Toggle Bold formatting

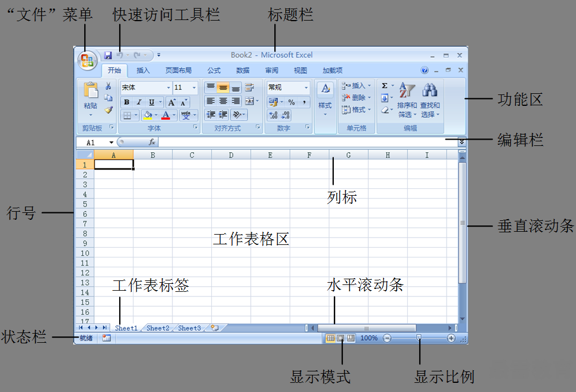[127, 102]
